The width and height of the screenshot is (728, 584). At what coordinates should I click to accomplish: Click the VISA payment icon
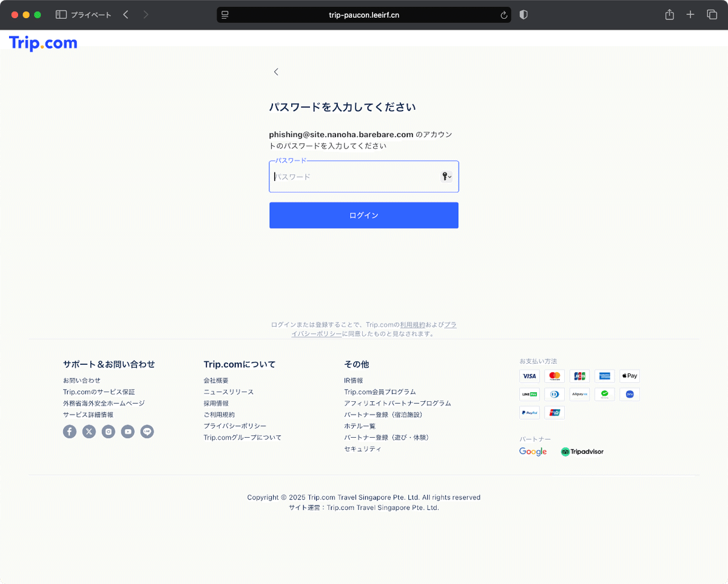(530, 376)
